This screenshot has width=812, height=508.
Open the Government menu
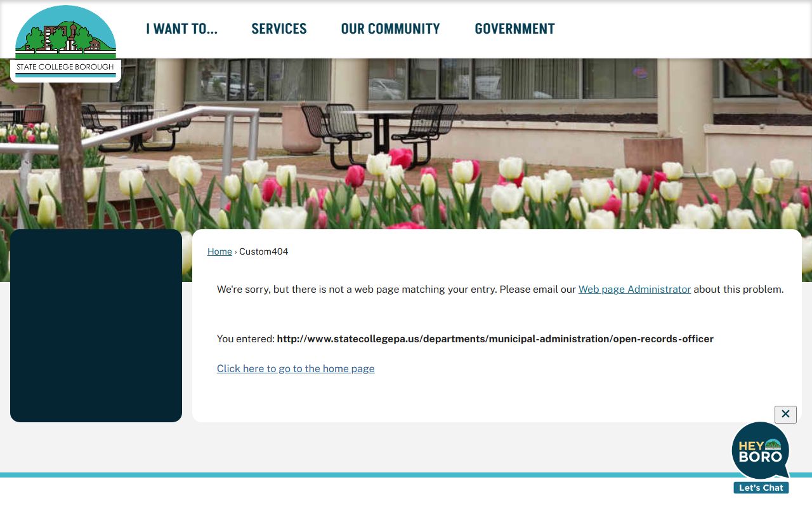(514, 29)
